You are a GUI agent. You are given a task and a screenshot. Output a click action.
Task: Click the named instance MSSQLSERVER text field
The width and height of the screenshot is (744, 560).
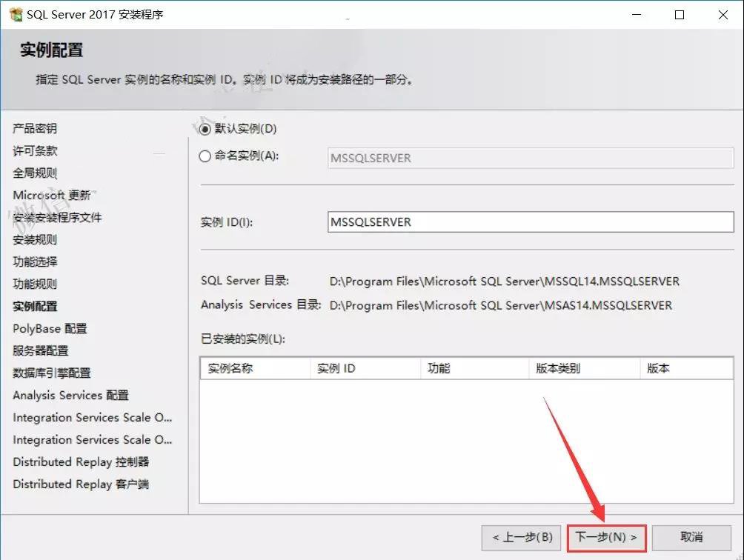point(531,158)
